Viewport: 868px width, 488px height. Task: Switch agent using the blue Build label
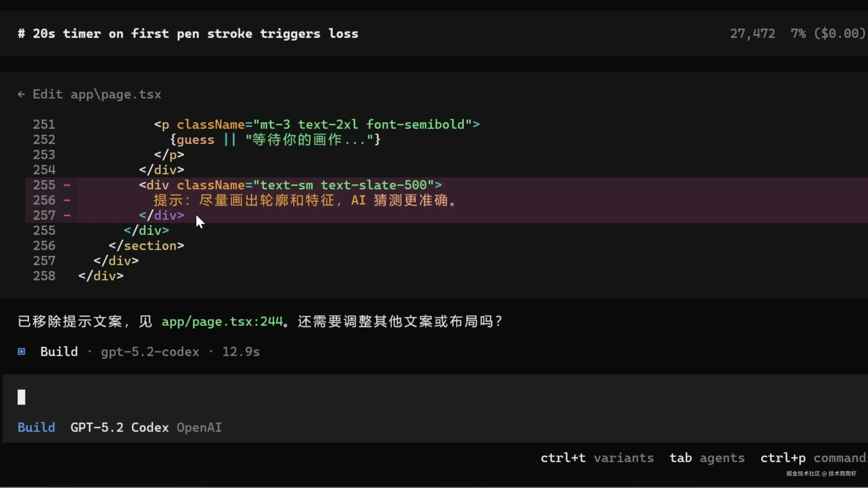pyautogui.click(x=36, y=427)
